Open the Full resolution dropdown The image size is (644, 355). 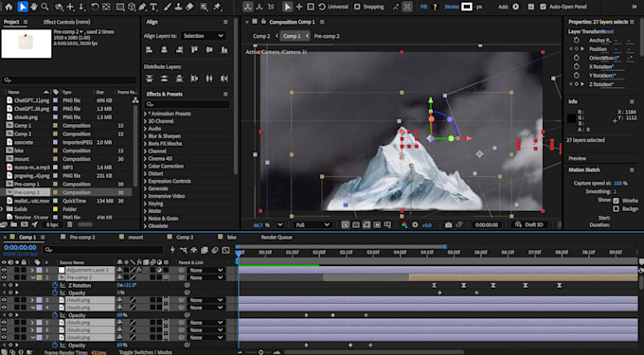coord(313,225)
